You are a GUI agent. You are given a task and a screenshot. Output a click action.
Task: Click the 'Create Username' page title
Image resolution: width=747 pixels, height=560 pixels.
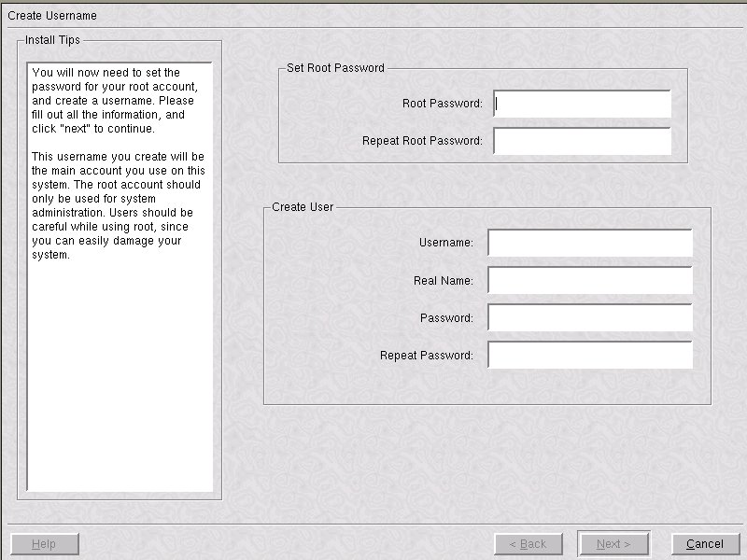click(x=52, y=16)
